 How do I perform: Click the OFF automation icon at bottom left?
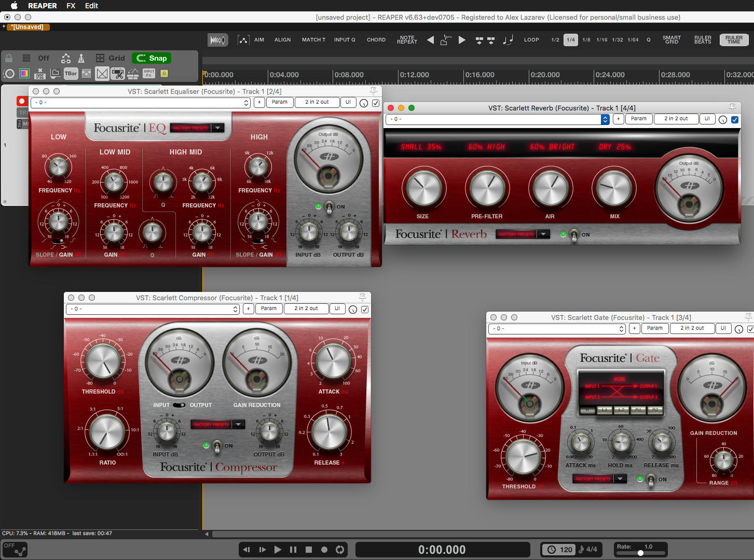click(15, 549)
